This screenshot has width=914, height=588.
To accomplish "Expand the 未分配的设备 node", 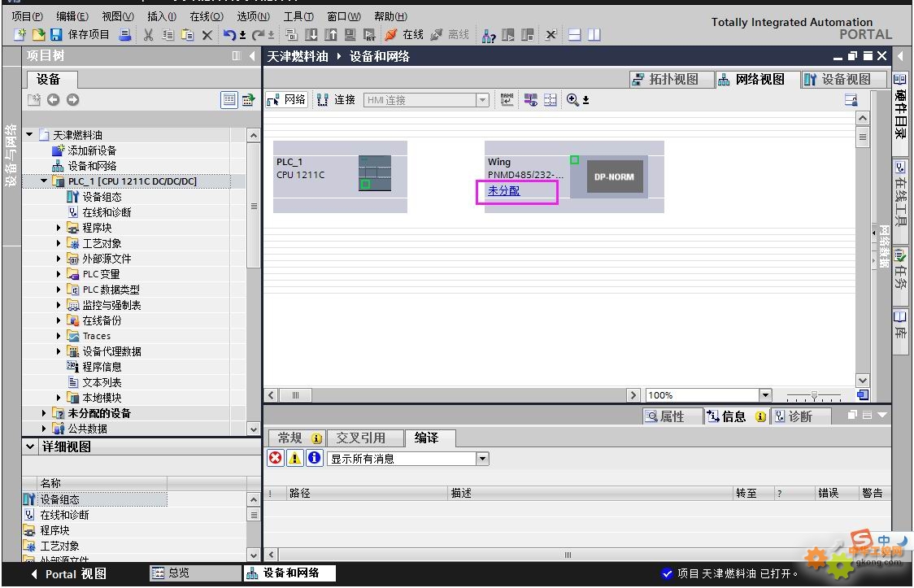I will pyautogui.click(x=44, y=413).
